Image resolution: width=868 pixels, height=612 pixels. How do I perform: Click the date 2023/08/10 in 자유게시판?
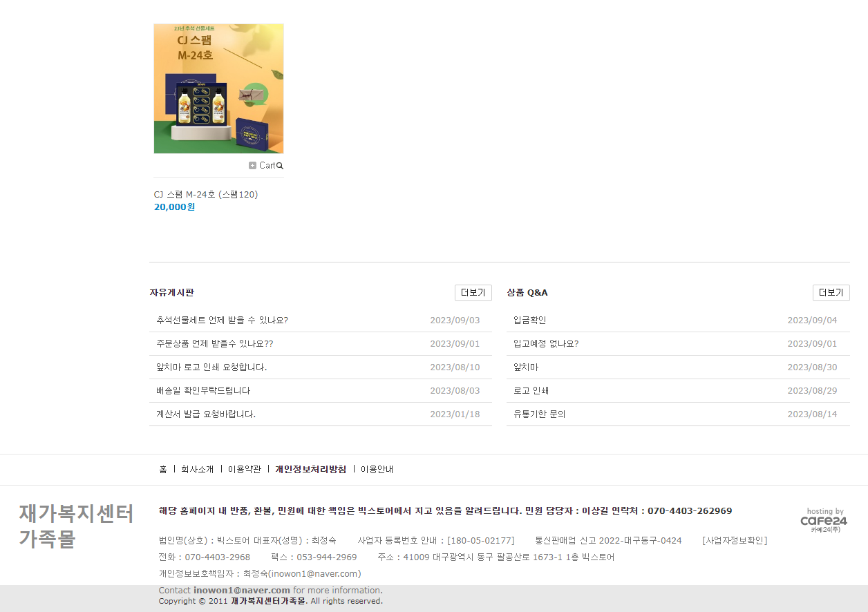[455, 367]
